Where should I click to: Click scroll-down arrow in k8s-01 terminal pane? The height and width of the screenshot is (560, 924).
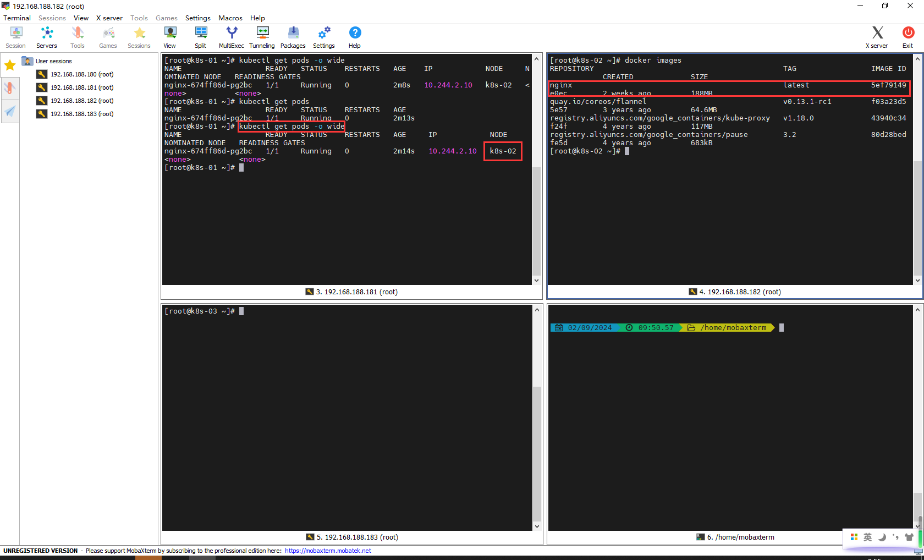point(537,281)
